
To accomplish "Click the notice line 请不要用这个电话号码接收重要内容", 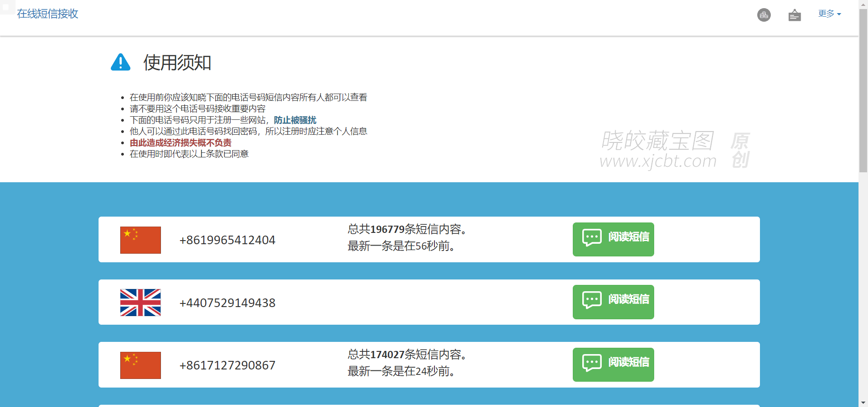I will 198,109.
